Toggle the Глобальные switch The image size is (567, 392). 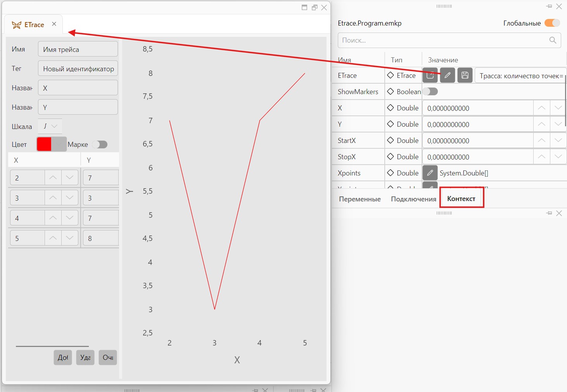pos(552,23)
